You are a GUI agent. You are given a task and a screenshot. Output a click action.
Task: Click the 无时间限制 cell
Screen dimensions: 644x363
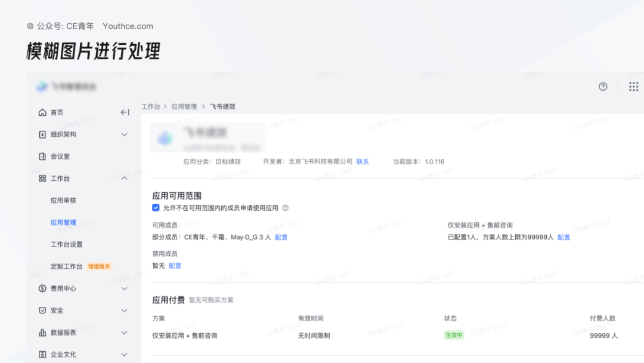point(314,336)
